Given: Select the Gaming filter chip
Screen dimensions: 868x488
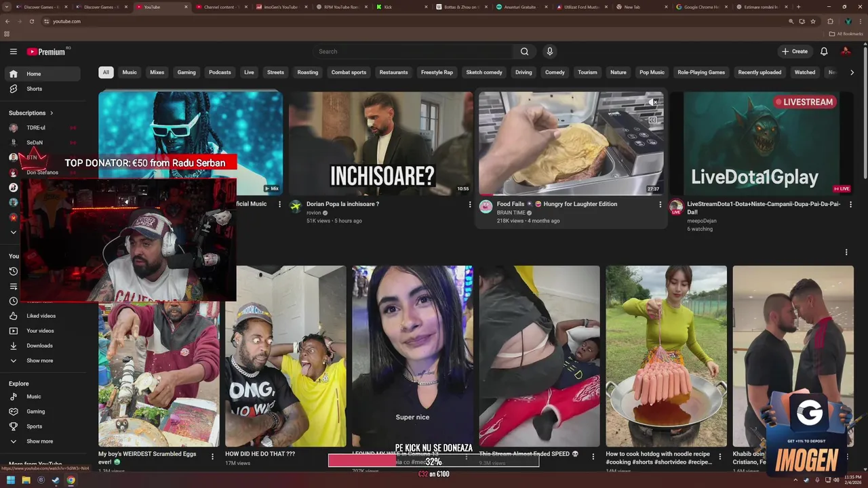Looking at the screenshot, I should [186, 73].
